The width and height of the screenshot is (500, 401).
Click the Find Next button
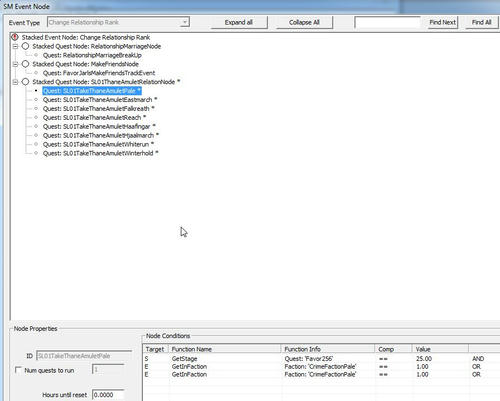coord(442,22)
